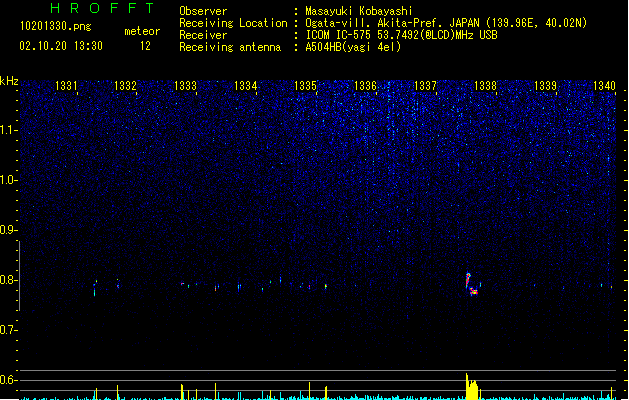Click the 0.7 kHz axis label
Screen dimensions: 629x400
pos(8,330)
